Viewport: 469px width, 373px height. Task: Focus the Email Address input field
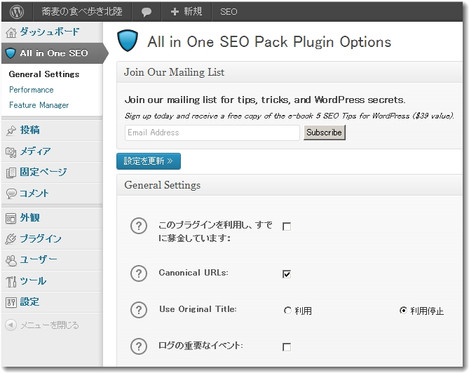tap(212, 133)
